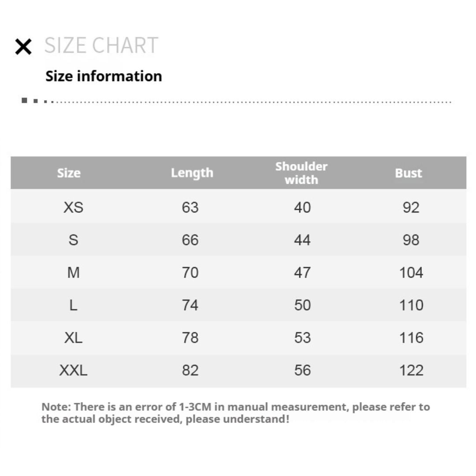Viewport: 476px width, 476px height.
Task: Click bust value 104 for size M
Action: pos(411,272)
